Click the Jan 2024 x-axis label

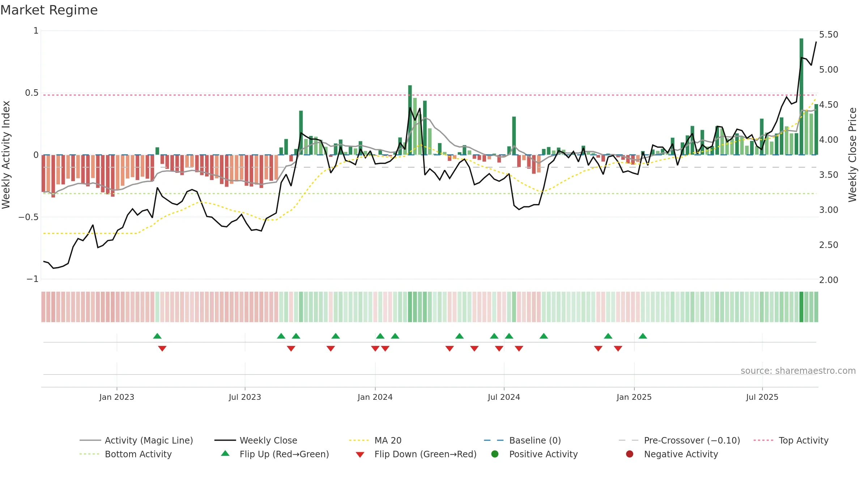pos(375,397)
